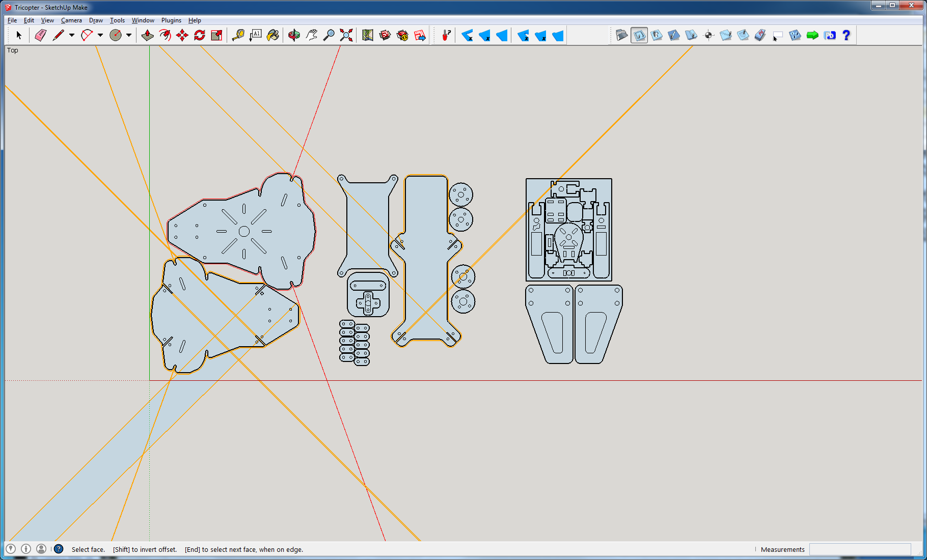Click the Zoom Extents icon
The width and height of the screenshot is (927, 560).
346,35
